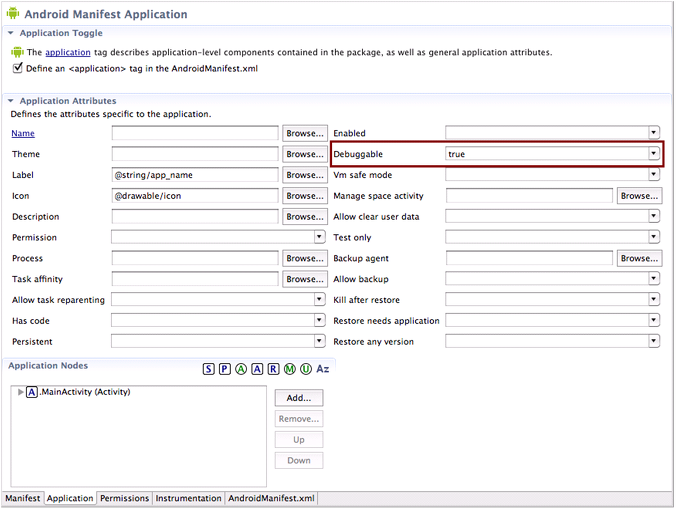Click the Up button
676x510 pixels.
tap(299, 440)
